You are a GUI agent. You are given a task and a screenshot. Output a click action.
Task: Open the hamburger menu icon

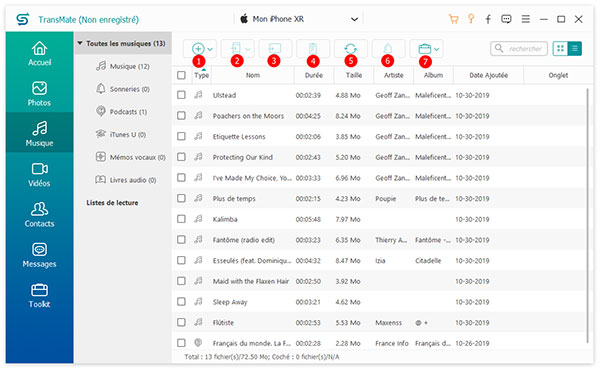[526, 19]
